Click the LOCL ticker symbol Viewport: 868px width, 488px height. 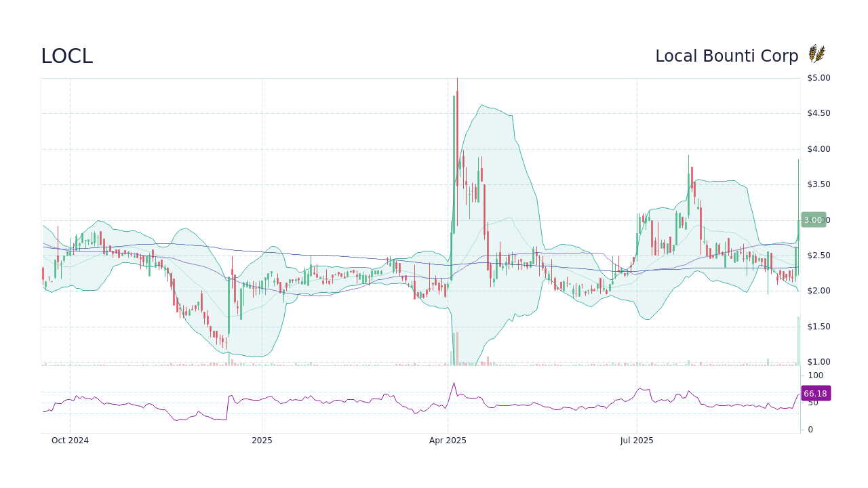click(66, 56)
